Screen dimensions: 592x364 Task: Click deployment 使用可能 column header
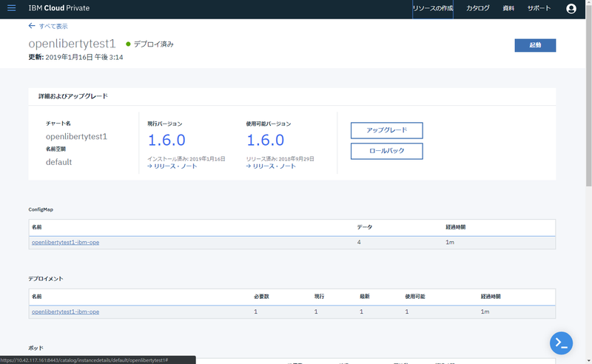coord(415,297)
